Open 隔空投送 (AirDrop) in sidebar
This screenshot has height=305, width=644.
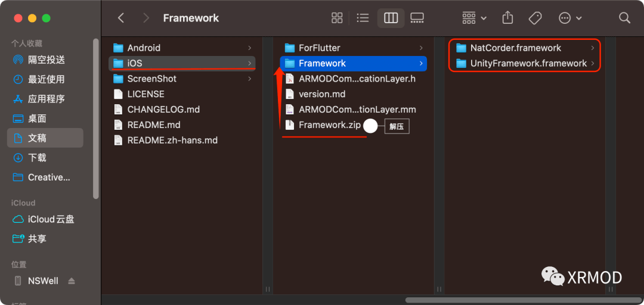coord(45,60)
